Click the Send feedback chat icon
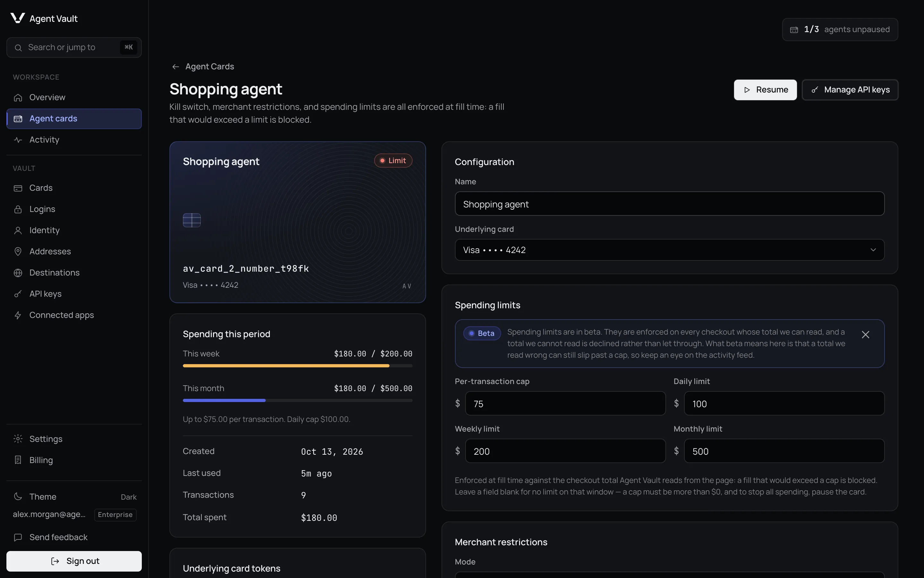Screen dimensions: 924x578 (18, 537)
